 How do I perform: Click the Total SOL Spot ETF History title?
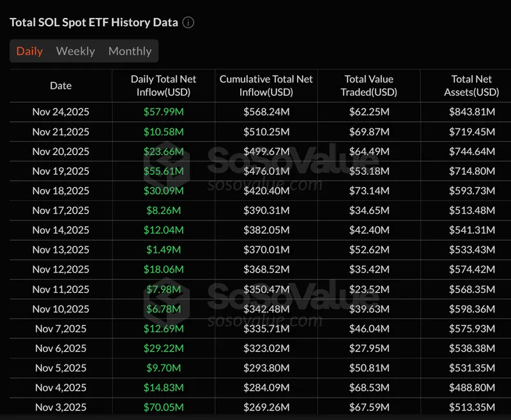tap(92, 22)
